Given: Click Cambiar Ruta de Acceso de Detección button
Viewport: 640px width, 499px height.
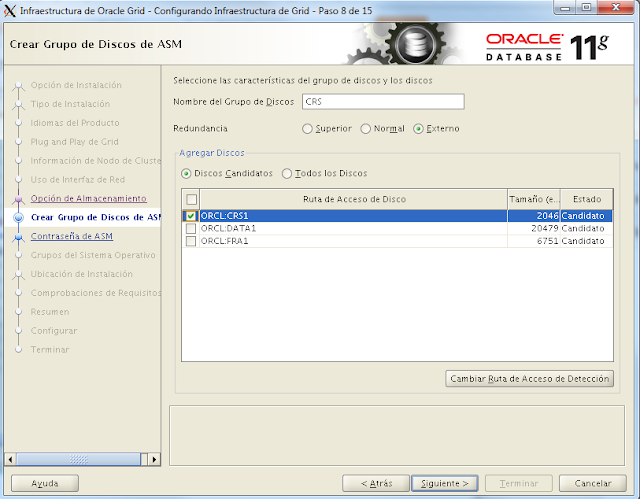Looking at the screenshot, I should point(529,379).
